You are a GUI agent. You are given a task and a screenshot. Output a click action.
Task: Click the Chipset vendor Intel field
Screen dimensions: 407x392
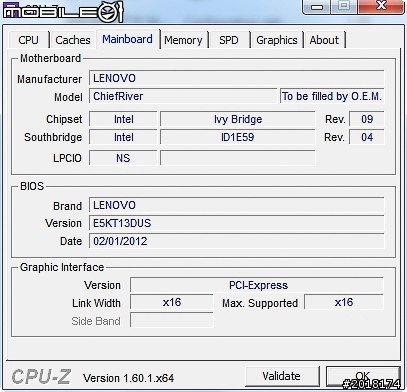tap(123, 119)
